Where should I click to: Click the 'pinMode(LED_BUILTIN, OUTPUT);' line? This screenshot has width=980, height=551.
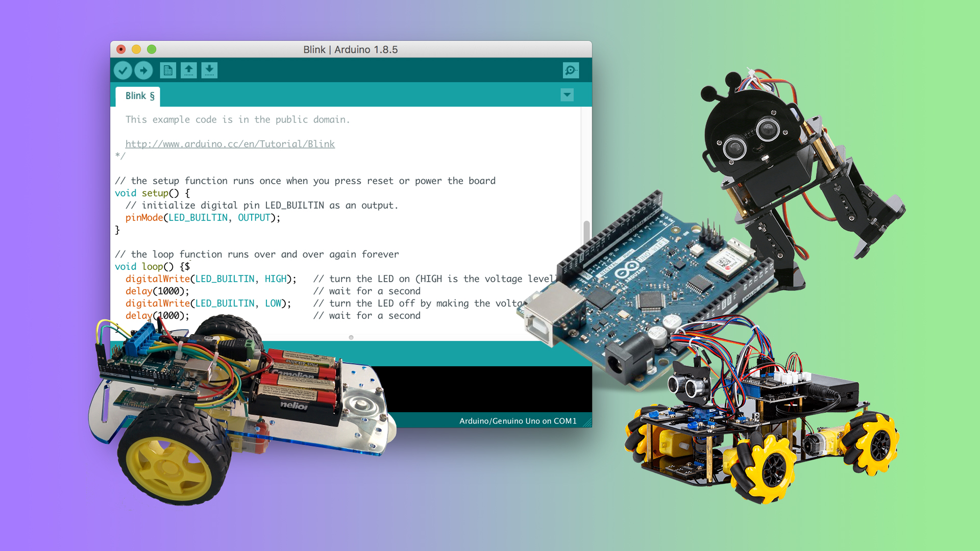pyautogui.click(x=203, y=218)
